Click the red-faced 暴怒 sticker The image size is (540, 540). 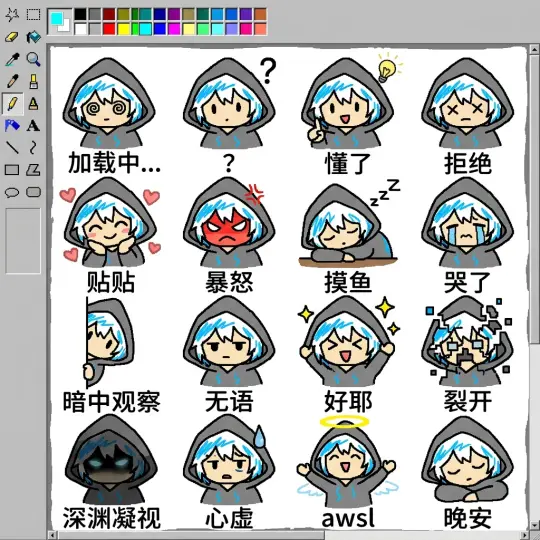(229, 223)
